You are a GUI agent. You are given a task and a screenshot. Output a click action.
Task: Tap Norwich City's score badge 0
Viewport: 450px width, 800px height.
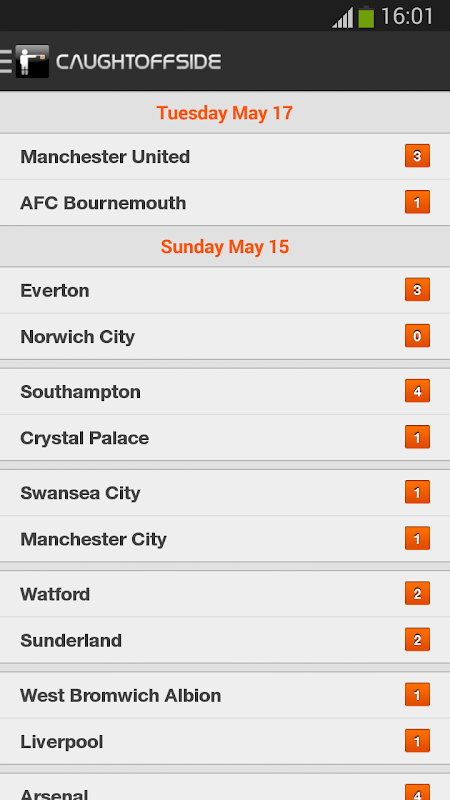[417, 336]
